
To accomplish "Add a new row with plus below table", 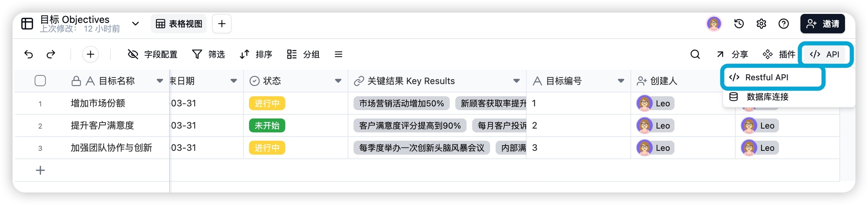I will (x=40, y=170).
